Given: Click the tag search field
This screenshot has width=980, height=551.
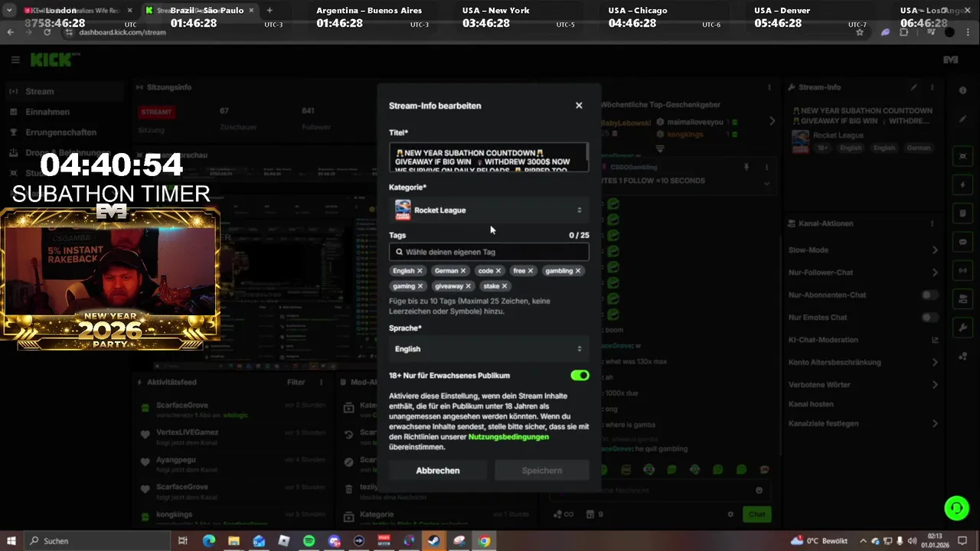Looking at the screenshot, I should coord(488,252).
